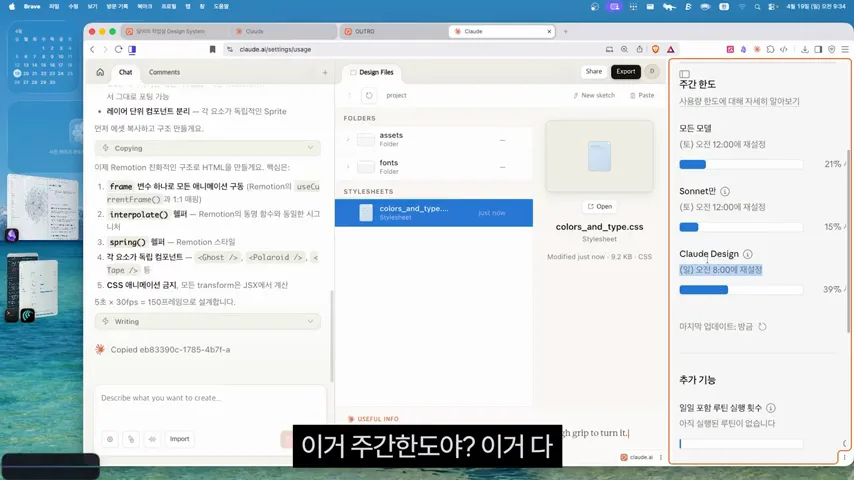Viewport: 854px width, 480px height.
Task: Click the 모든 모델 usage progress bar
Action: tap(741, 164)
